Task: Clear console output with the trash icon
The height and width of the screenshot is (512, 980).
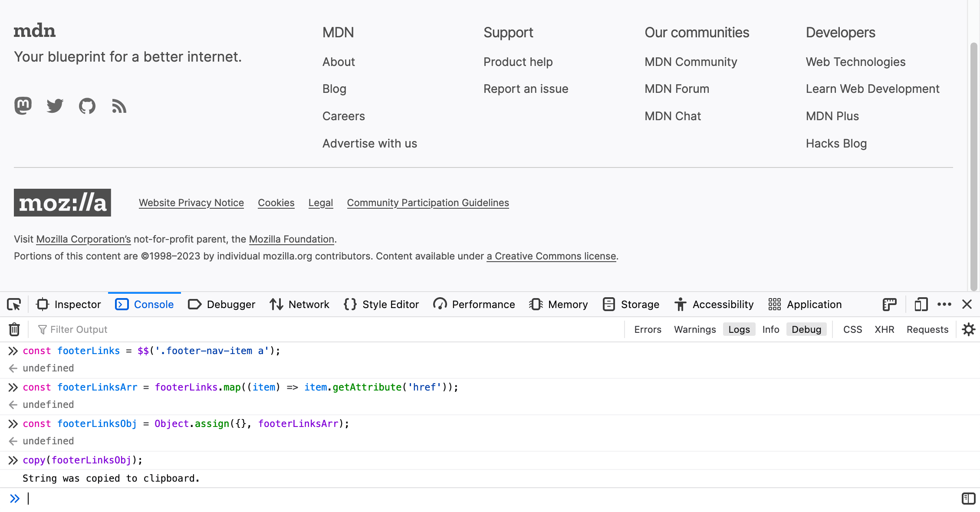Action: tap(14, 329)
